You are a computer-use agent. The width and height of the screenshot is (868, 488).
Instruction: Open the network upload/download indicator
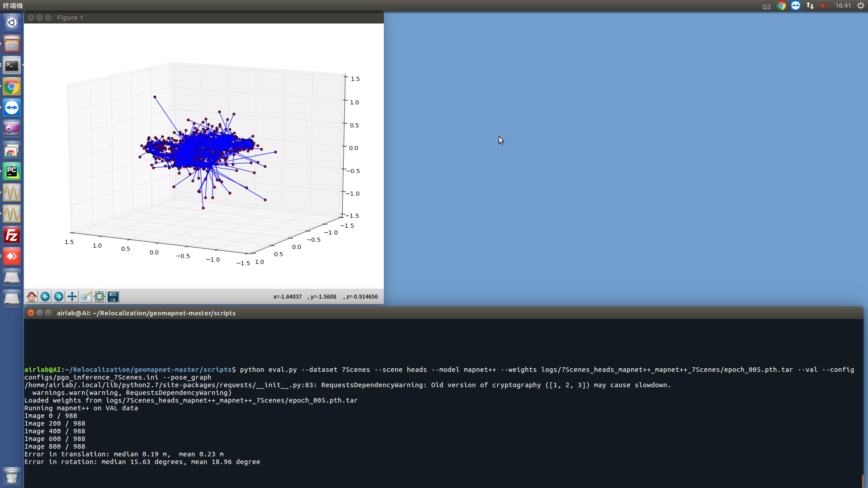tap(810, 6)
